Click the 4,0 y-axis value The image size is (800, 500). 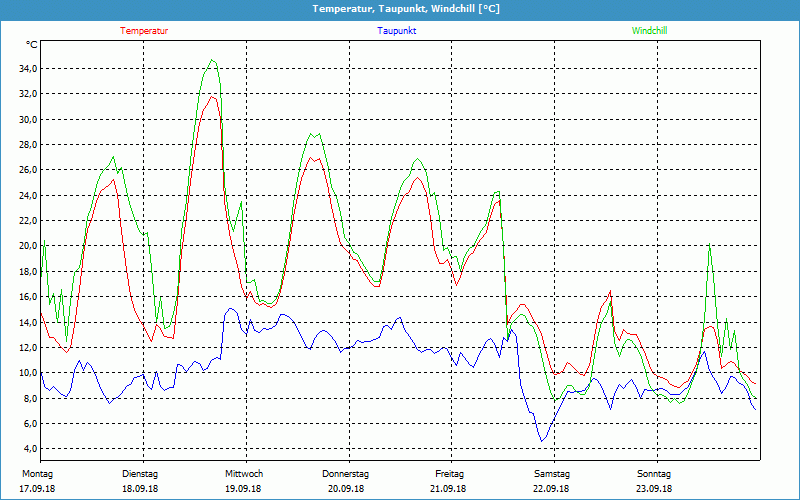coord(31,448)
